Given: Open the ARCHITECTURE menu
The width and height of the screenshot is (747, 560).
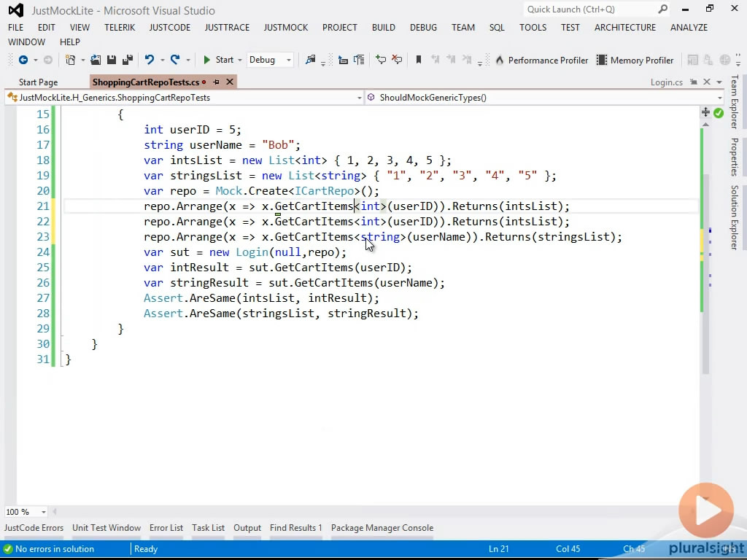Looking at the screenshot, I should click(625, 28).
